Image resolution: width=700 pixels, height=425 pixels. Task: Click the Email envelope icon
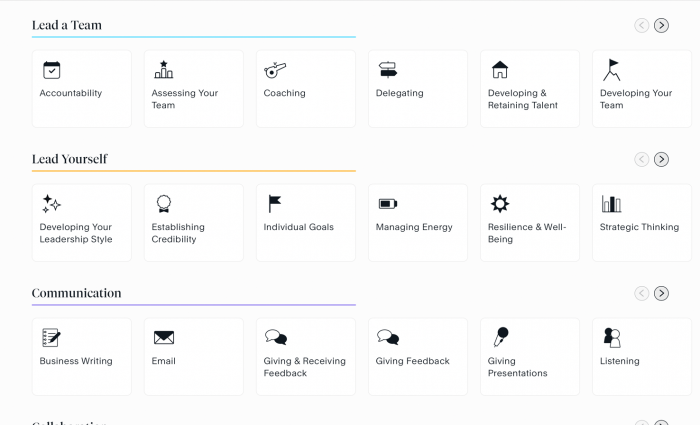[x=164, y=338]
